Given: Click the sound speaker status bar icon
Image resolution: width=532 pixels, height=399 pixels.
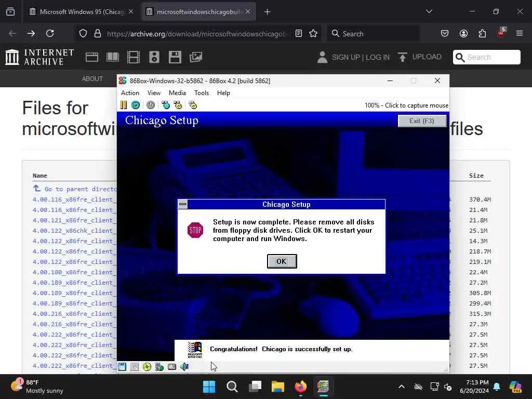Looking at the screenshot, I should [184, 367].
